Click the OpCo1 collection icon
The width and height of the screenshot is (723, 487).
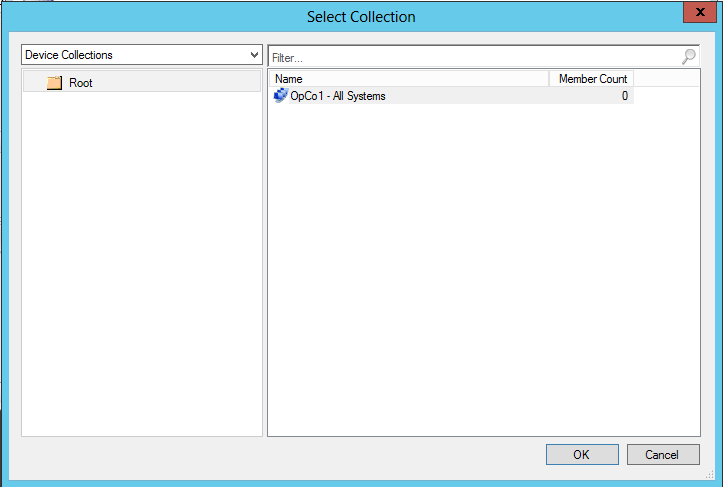[x=280, y=96]
